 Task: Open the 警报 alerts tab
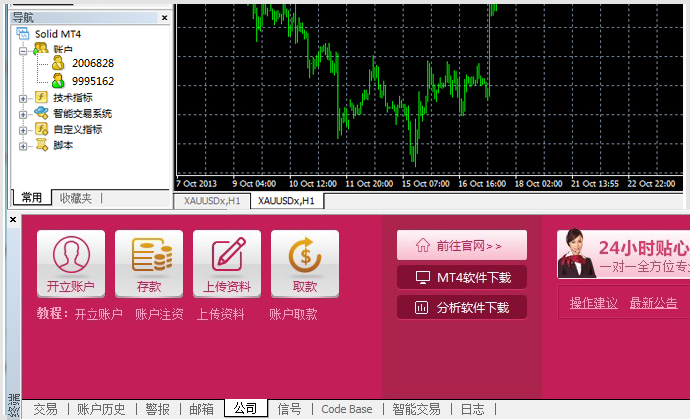point(158,409)
